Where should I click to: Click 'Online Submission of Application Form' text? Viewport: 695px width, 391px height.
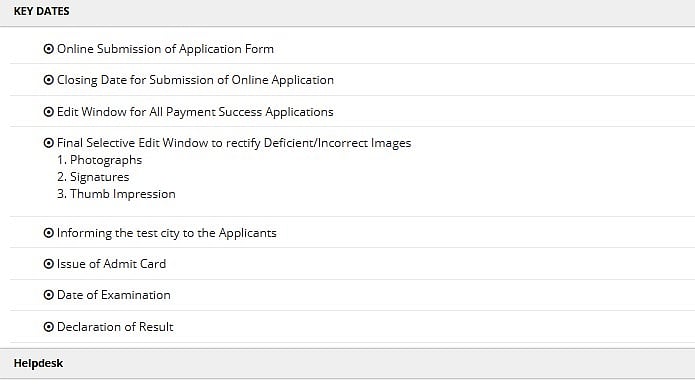point(165,49)
